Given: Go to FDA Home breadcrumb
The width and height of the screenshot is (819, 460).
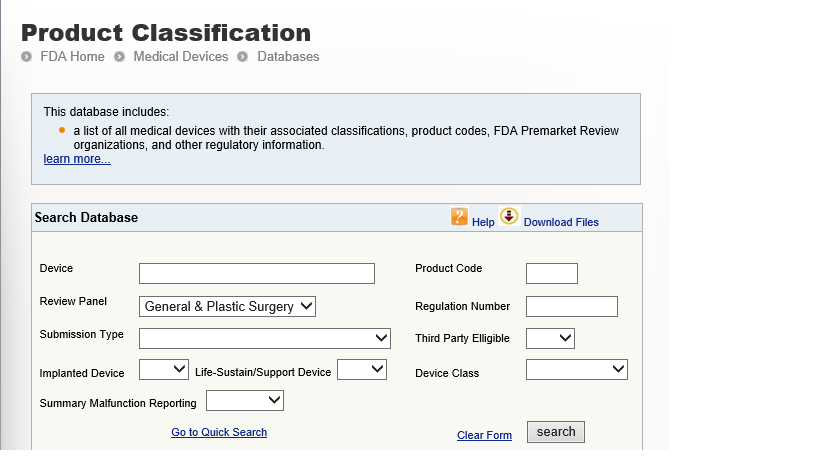Looking at the screenshot, I should tap(72, 57).
